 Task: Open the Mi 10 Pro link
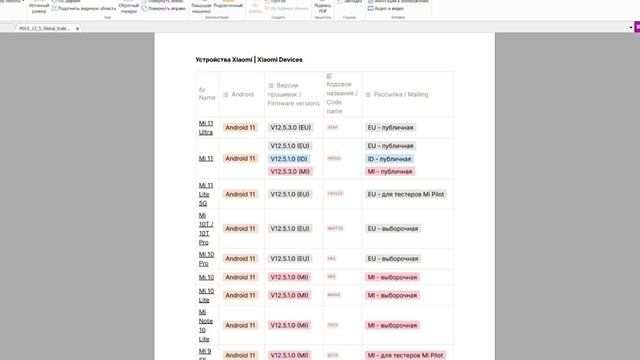206,259
